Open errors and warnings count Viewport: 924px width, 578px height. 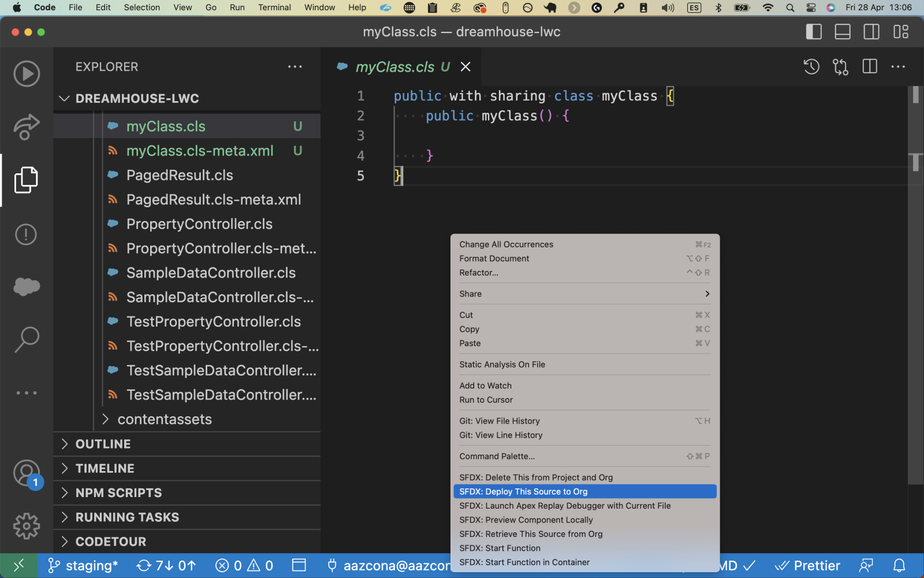coord(244,565)
